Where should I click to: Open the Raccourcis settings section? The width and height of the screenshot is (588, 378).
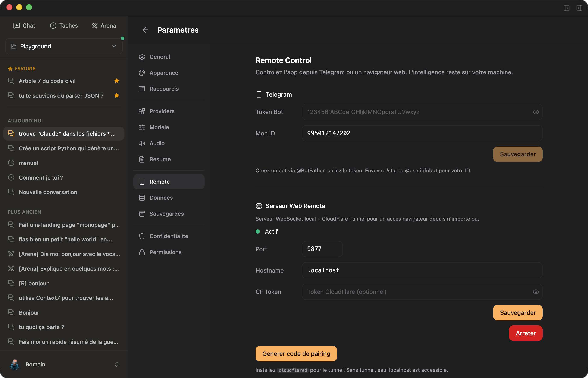click(164, 89)
